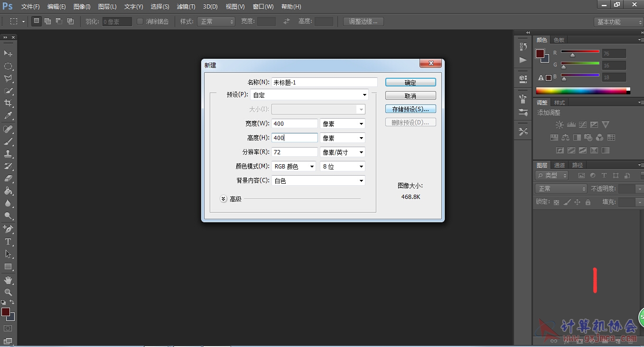Enable Add to Selection mode
644x347 pixels.
(x=47, y=21)
